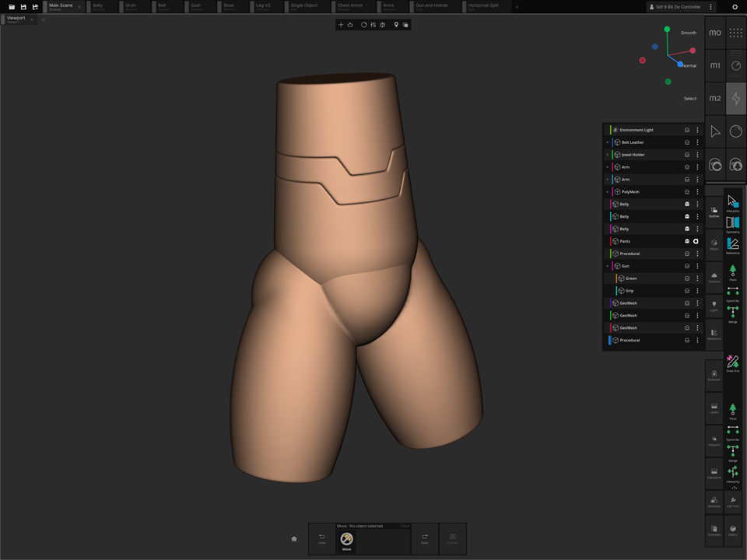Save scene using first floppy disk icon
Screen dimensions: 747x560
[23, 7]
